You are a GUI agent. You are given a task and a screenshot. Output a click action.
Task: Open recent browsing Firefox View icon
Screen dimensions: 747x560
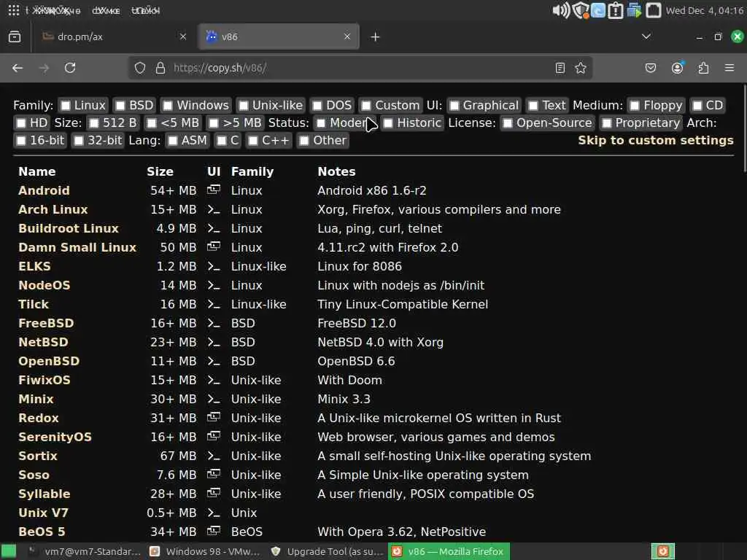pyautogui.click(x=15, y=36)
